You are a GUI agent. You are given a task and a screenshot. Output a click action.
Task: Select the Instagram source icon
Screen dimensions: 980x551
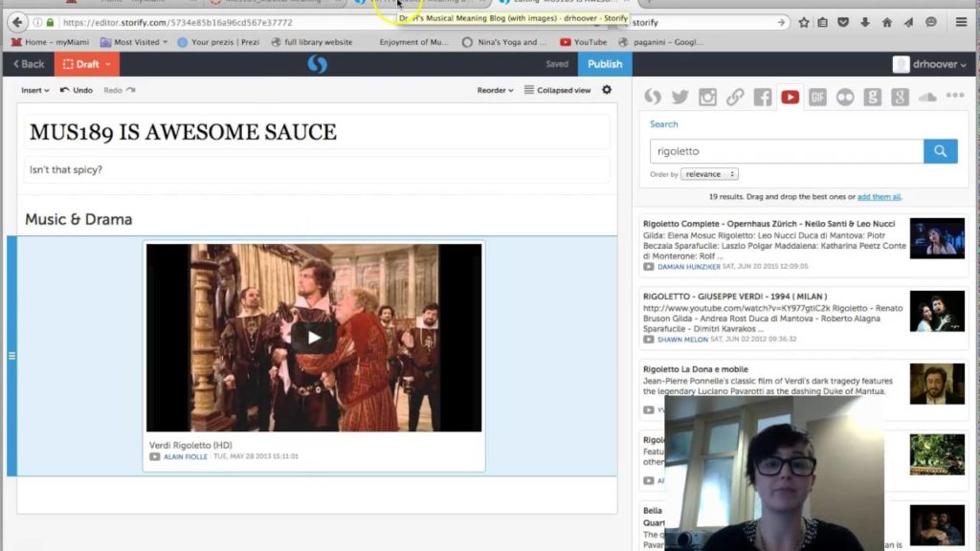(707, 97)
